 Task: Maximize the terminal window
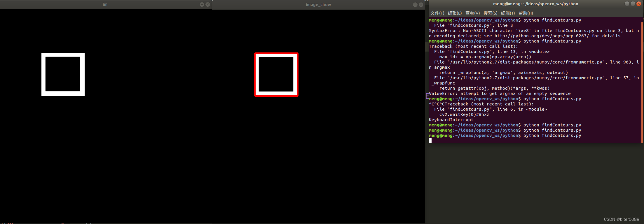coord(633,4)
